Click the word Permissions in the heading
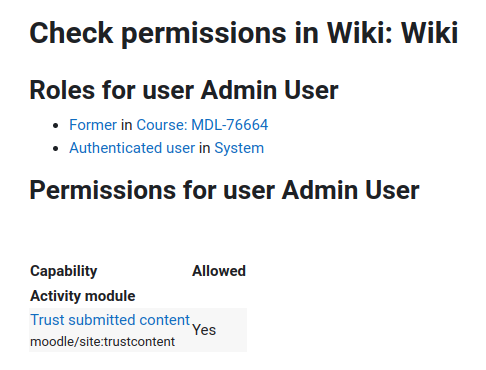The height and width of the screenshot is (370, 486). (102, 190)
